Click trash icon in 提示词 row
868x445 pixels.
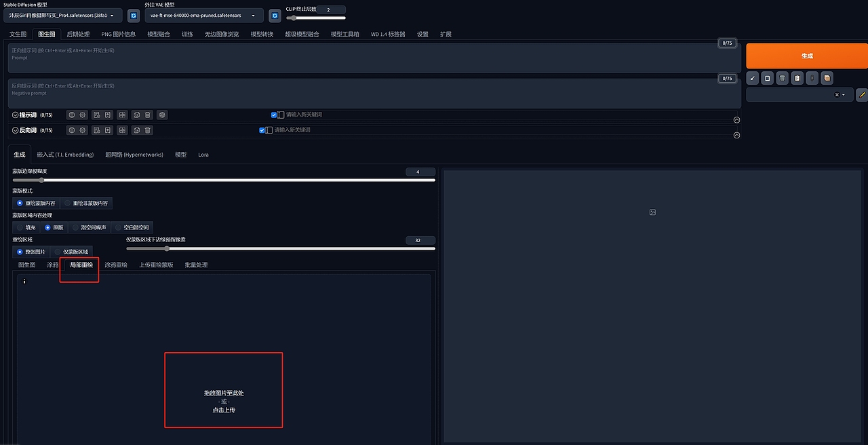[x=148, y=115]
